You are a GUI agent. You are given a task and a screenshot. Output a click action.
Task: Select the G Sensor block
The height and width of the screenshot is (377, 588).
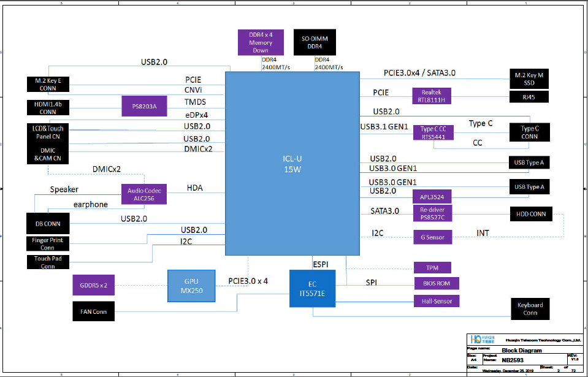(433, 237)
